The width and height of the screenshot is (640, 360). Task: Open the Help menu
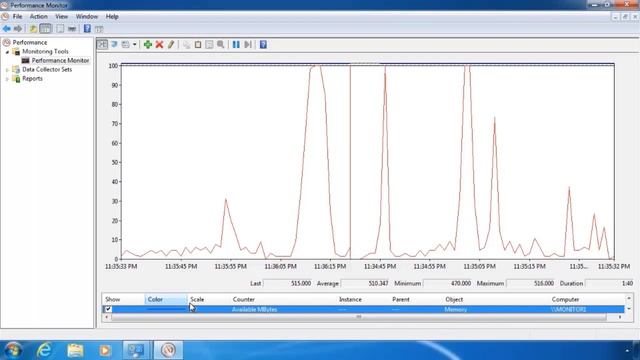(x=112, y=17)
